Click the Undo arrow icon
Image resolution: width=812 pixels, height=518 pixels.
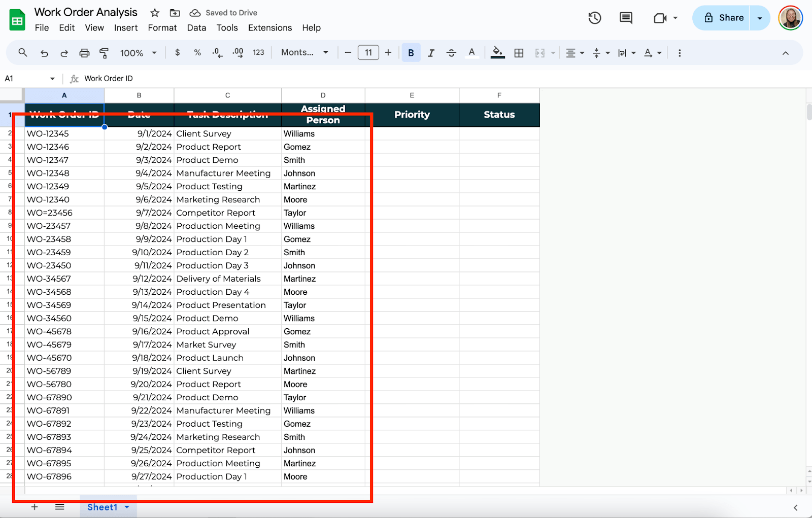[44, 53]
